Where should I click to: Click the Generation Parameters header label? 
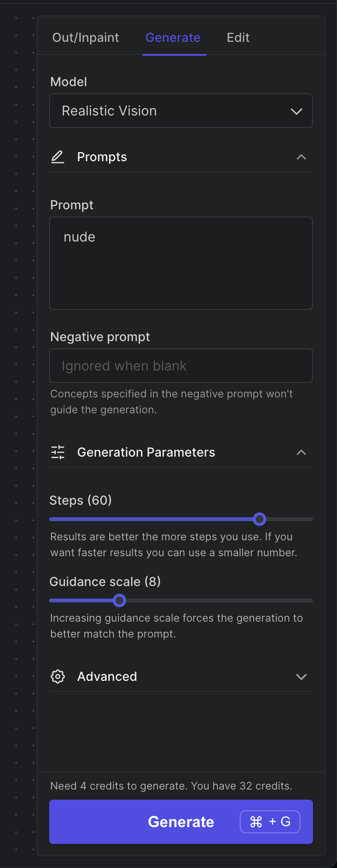146,452
